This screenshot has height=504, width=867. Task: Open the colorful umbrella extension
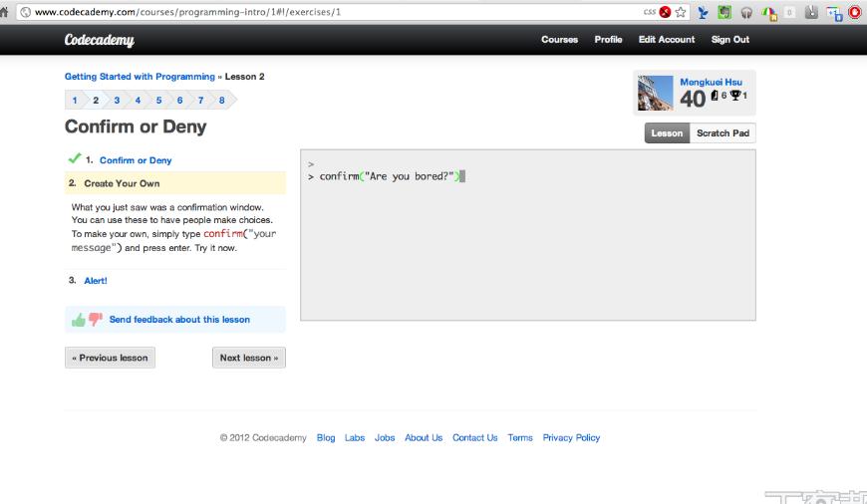[x=768, y=13]
